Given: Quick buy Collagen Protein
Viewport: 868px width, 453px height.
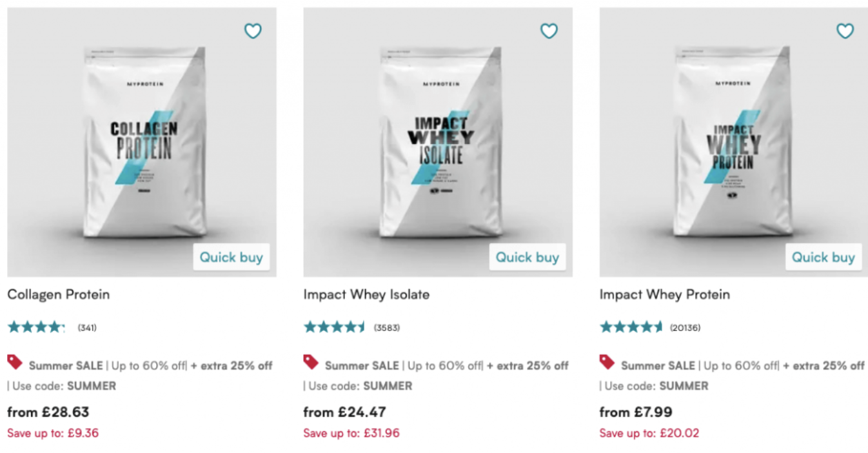Looking at the screenshot, I should pos(231,257).
